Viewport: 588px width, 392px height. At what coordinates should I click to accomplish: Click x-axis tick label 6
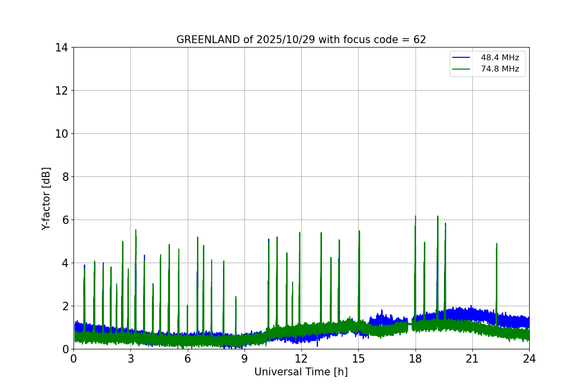(x=188, y=359)
